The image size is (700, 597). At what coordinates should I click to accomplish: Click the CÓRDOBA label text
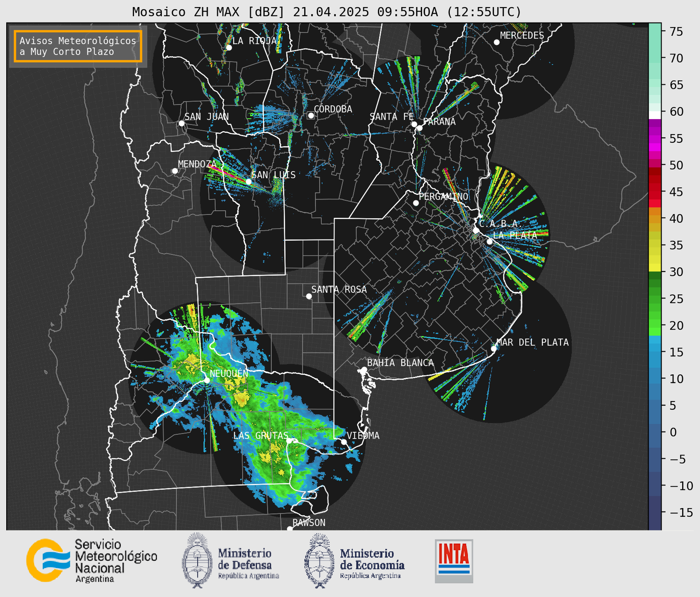[x=333, y=109]
